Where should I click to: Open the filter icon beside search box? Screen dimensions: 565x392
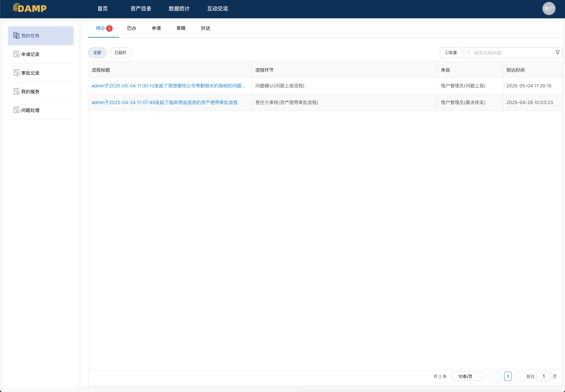coord(557,52)
